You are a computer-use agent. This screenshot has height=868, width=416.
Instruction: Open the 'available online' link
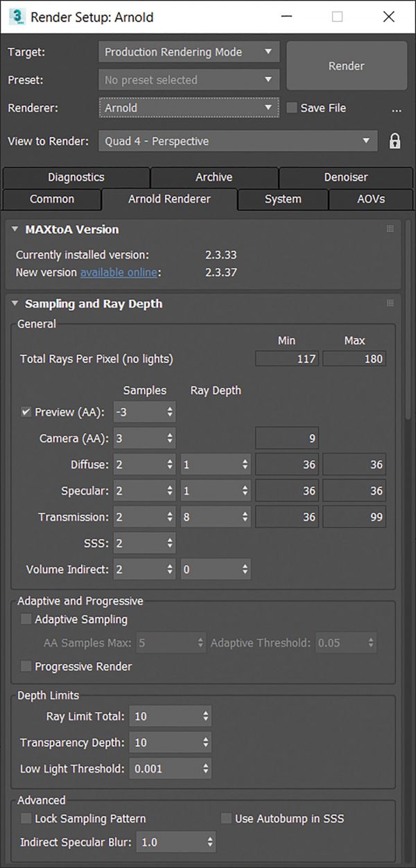coord(119,272)
